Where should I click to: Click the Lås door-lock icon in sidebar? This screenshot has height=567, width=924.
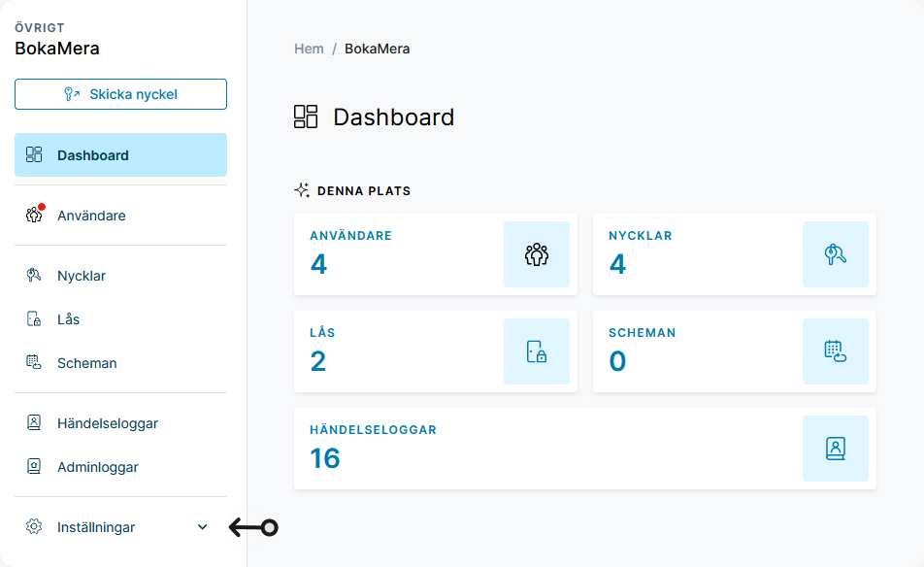(34, 318)
